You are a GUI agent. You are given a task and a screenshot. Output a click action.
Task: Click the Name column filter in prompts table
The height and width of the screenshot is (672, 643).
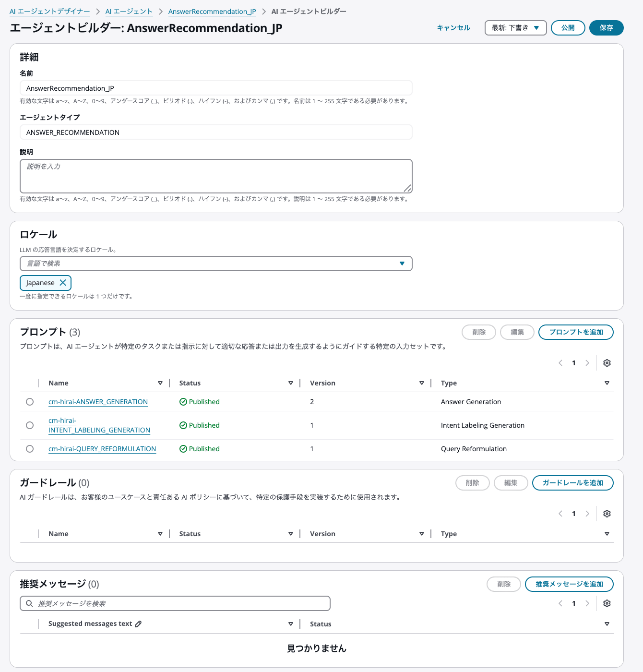(x=160, y=383)
